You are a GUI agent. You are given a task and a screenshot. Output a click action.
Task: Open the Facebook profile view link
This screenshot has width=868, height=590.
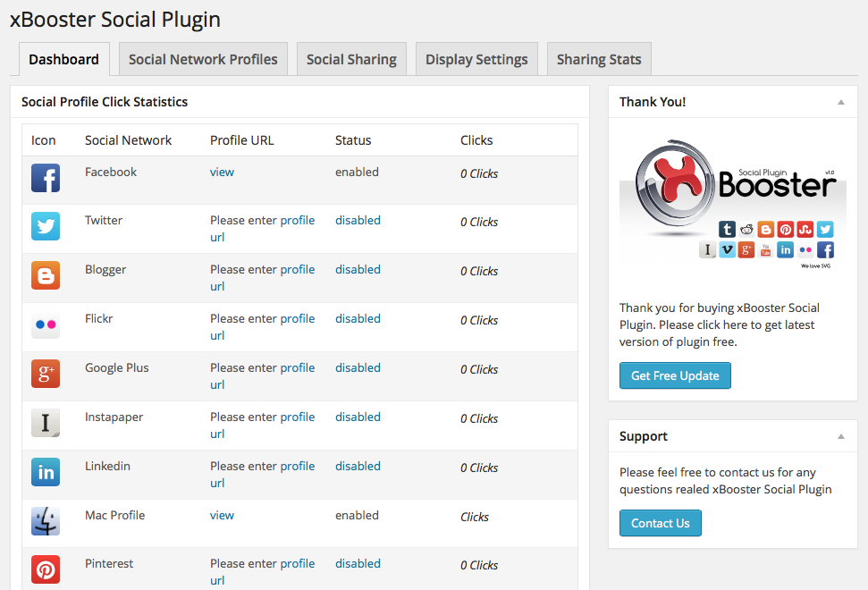point(222,173)
